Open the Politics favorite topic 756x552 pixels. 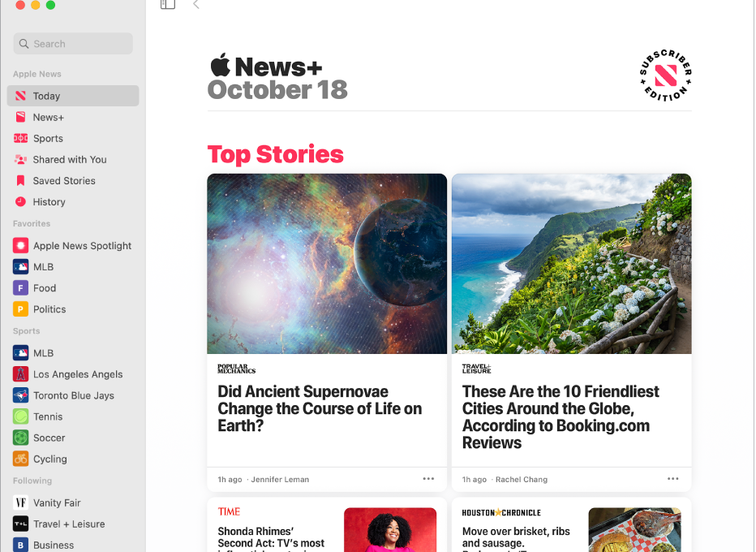tap(73, 309)
